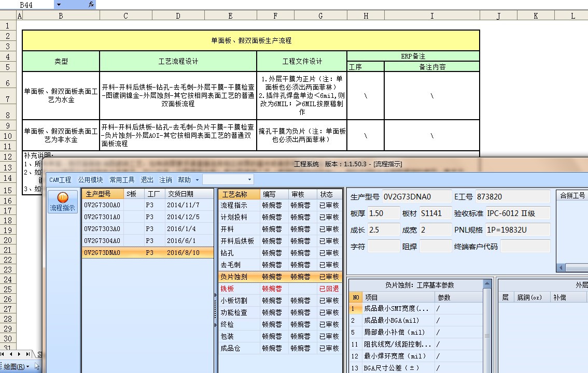
Task: Select row 0V2G7304A0 in model list
Action: tap(148, 240)
